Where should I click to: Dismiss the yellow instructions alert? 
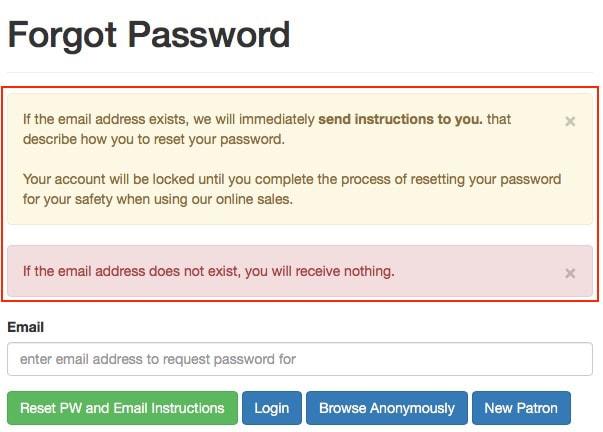point(570,121)
